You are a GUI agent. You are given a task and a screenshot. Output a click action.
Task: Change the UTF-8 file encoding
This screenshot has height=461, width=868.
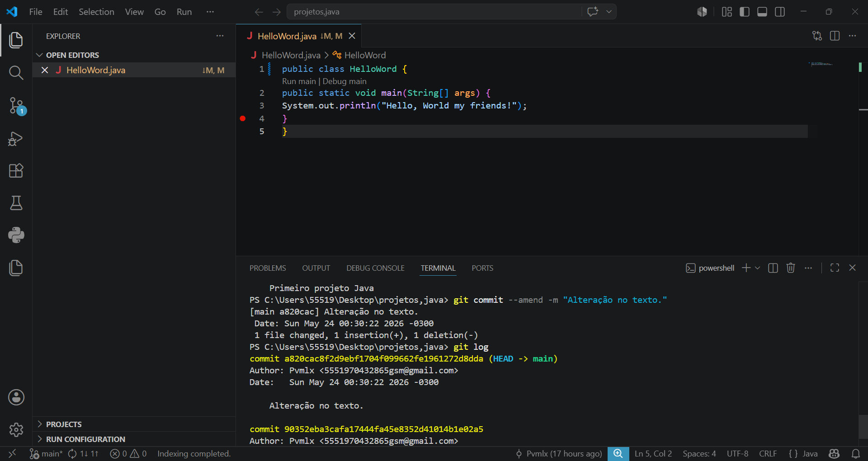point(737,454)
